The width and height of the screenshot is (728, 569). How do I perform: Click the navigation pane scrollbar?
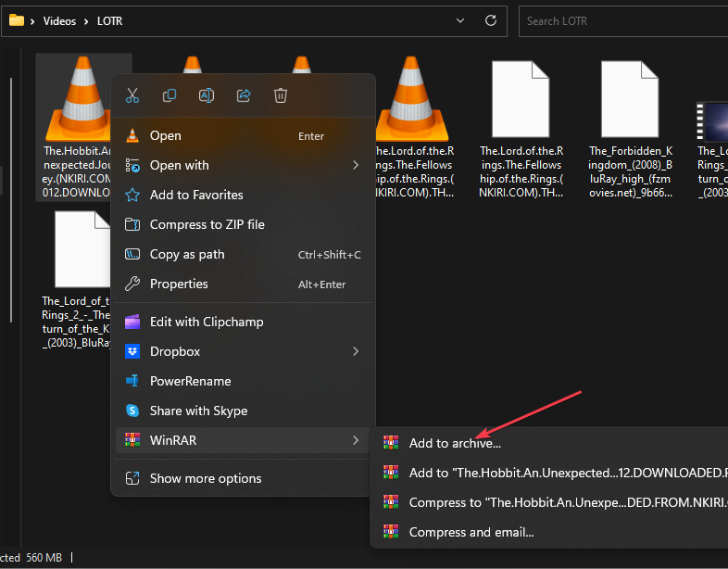tap(11, 200)
